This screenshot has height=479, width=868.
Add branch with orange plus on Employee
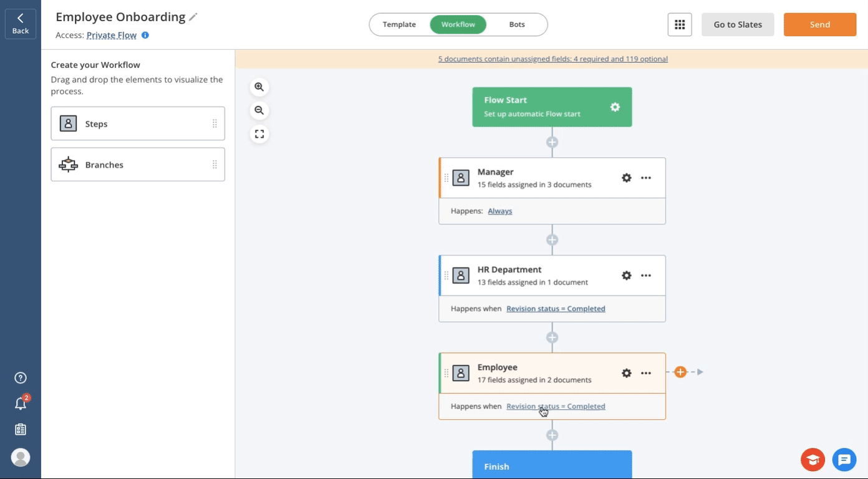click(680, 372)
